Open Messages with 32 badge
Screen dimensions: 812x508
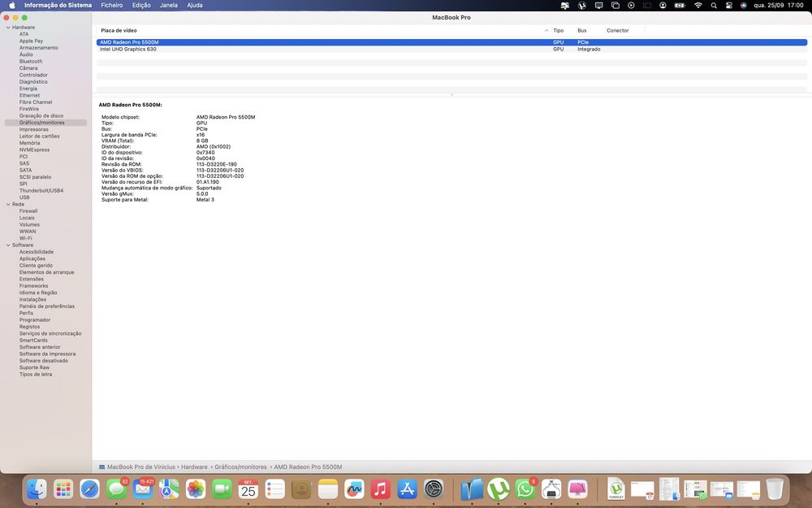click(x=116, y=488)
